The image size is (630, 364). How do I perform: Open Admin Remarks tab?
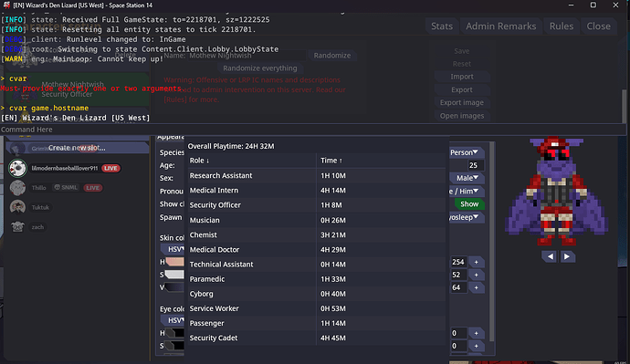coord(500,26)
